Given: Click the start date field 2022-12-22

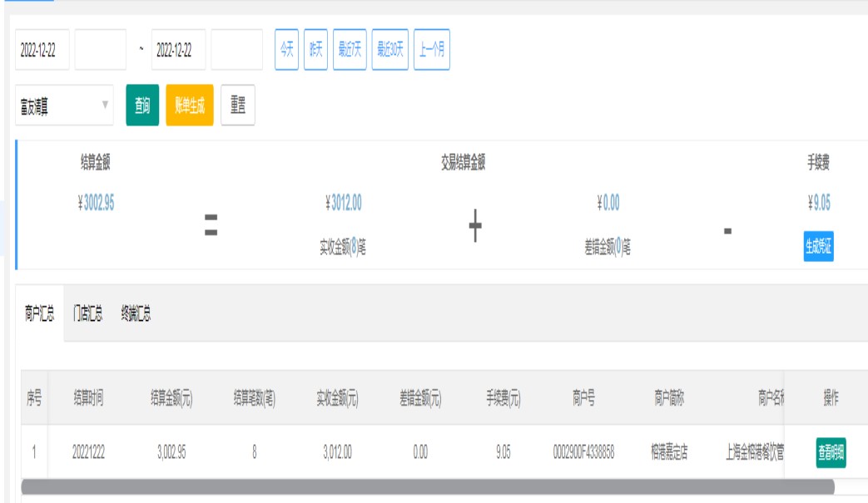Looking at the screenshot, I should [42, 50].
